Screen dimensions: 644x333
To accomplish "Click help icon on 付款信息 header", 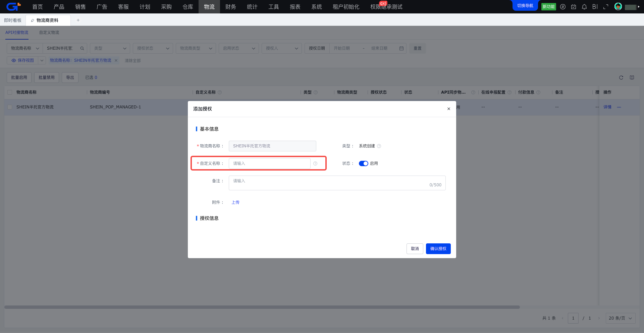I will click(x=538, y=92).
